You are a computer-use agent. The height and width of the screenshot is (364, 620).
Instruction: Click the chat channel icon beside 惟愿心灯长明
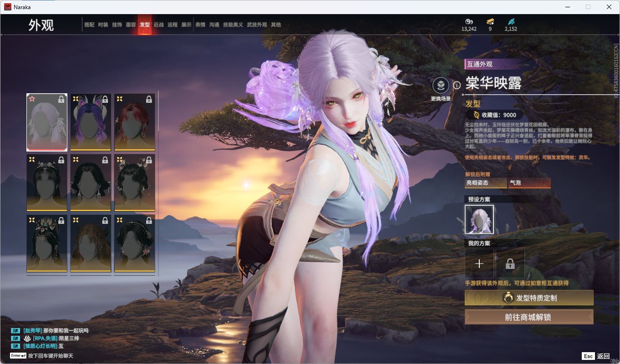point(15,346)
